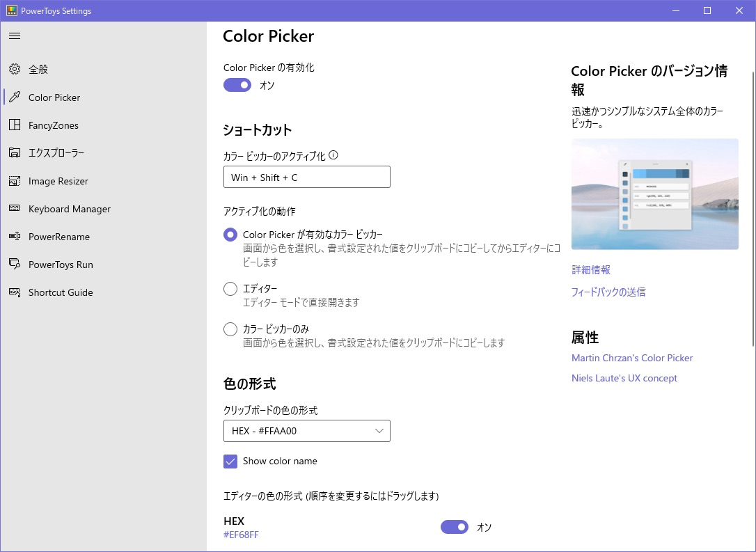
Task: Click the PowerRename icon in sidebar
Action: [15, 236]
